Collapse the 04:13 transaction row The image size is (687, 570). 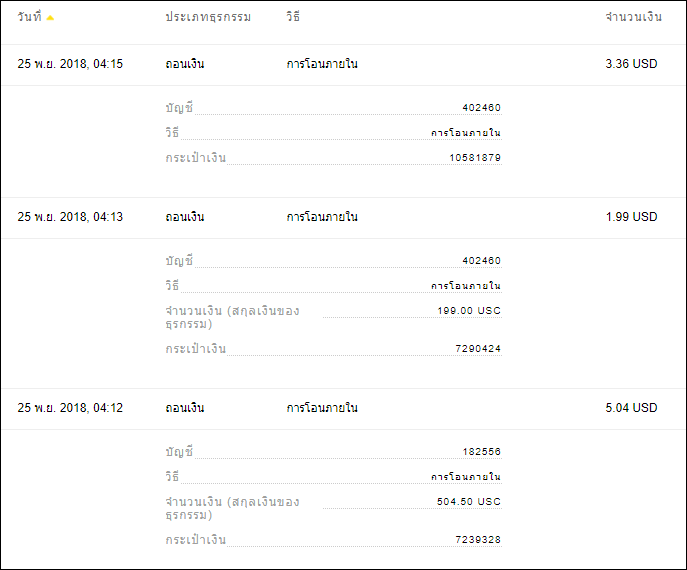pyautogui.click(x=344, y=217)
